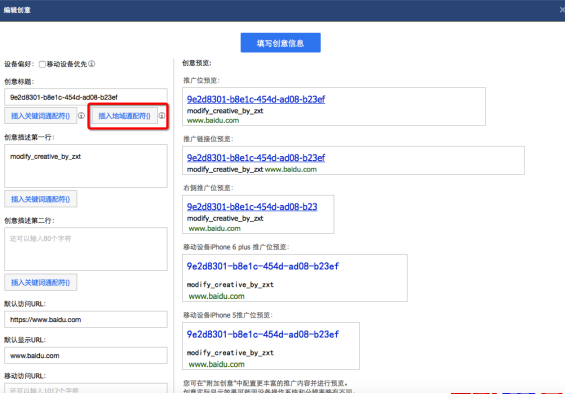This screenshot has width=565, height=394.
Task: Click 插入关键词通配符 under the title field
Action: click(x=40, y=116)
